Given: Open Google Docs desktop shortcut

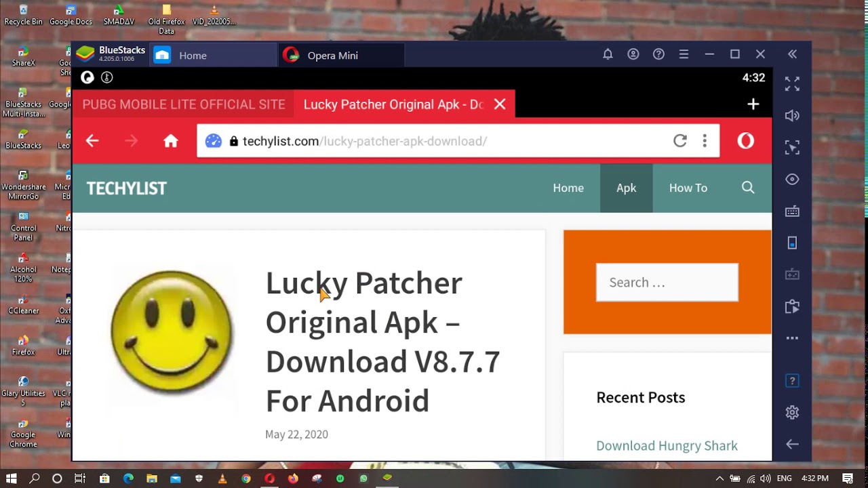Looking at the screenshot, I should [71, 16].
